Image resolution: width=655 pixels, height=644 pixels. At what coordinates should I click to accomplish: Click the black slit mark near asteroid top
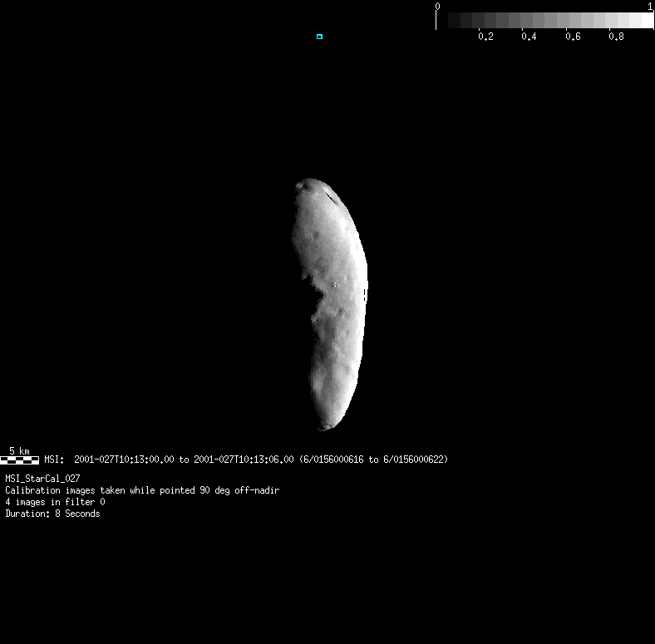tap(330, 197)
